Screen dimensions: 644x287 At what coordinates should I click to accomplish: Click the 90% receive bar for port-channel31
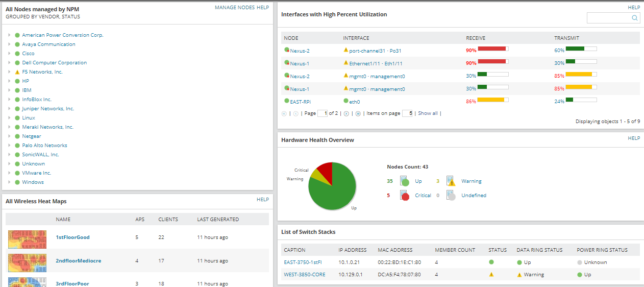pos(493,49)
